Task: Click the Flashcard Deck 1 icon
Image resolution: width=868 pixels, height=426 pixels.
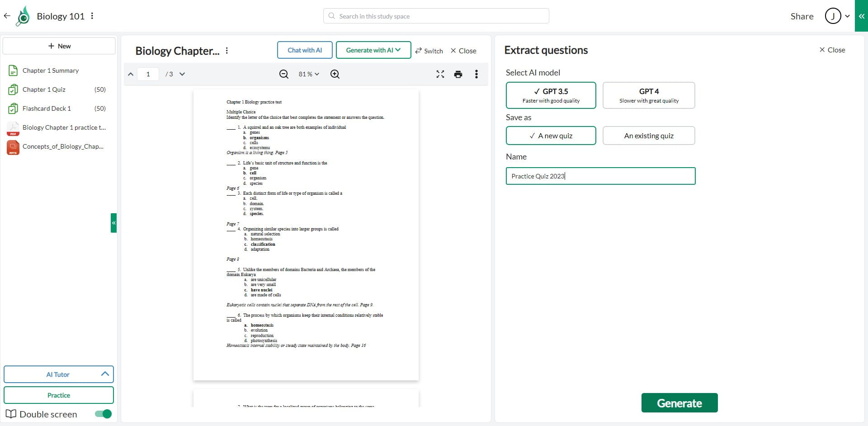Action: pyautogui.click(x=13, y=108)
